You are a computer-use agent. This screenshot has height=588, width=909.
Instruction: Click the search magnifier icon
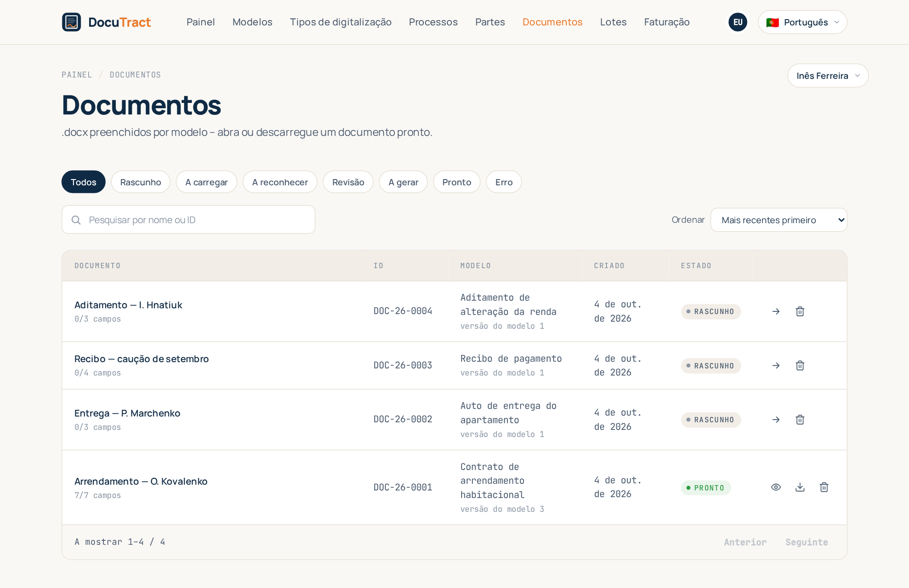coord(76,220)
